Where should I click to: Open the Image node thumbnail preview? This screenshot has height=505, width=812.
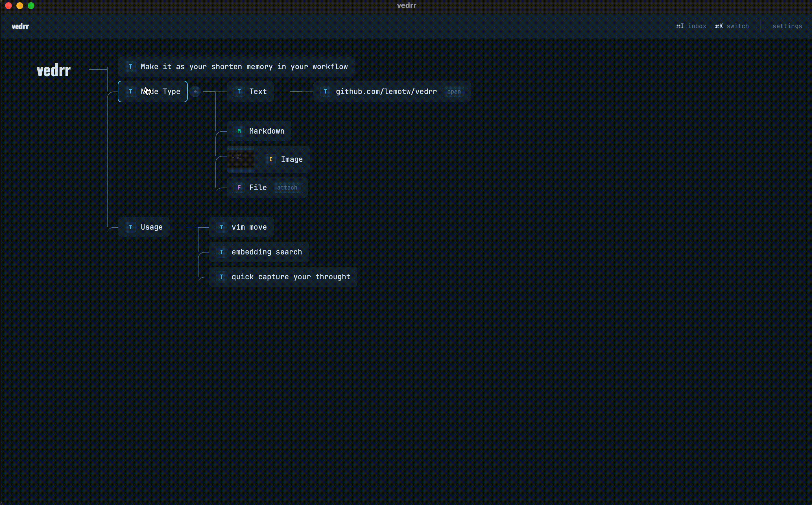tap(240, 159)
